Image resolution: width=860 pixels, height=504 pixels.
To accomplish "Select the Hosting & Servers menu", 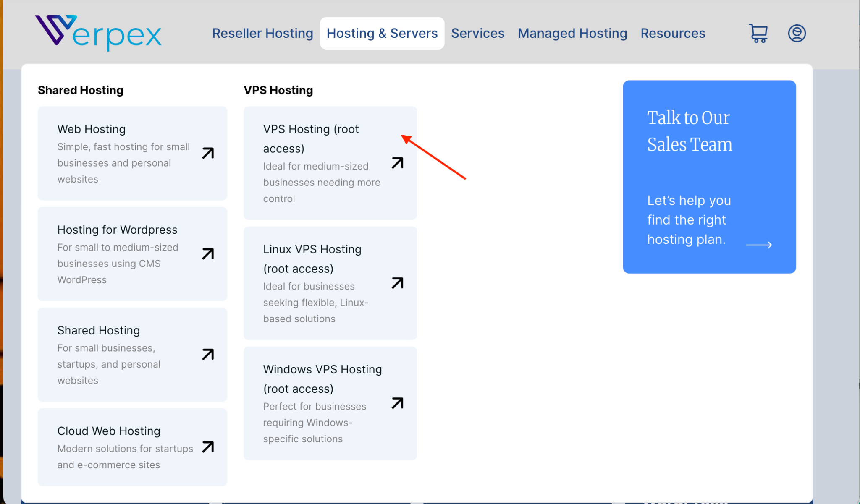I will (382, 33).
